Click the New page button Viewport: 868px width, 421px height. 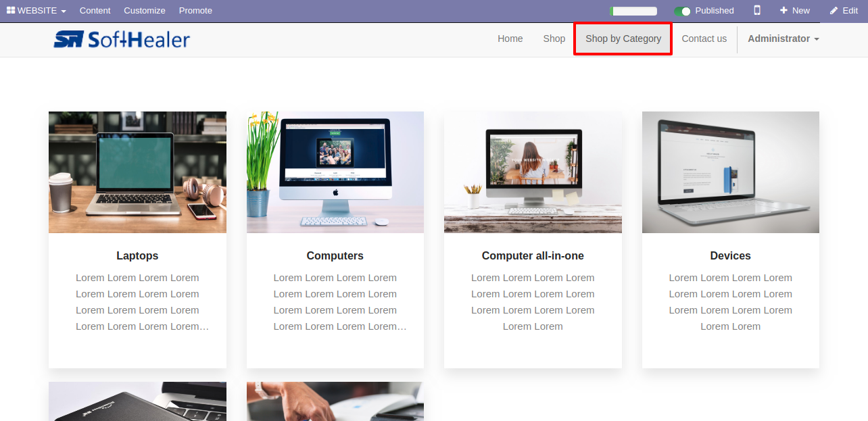795,11
